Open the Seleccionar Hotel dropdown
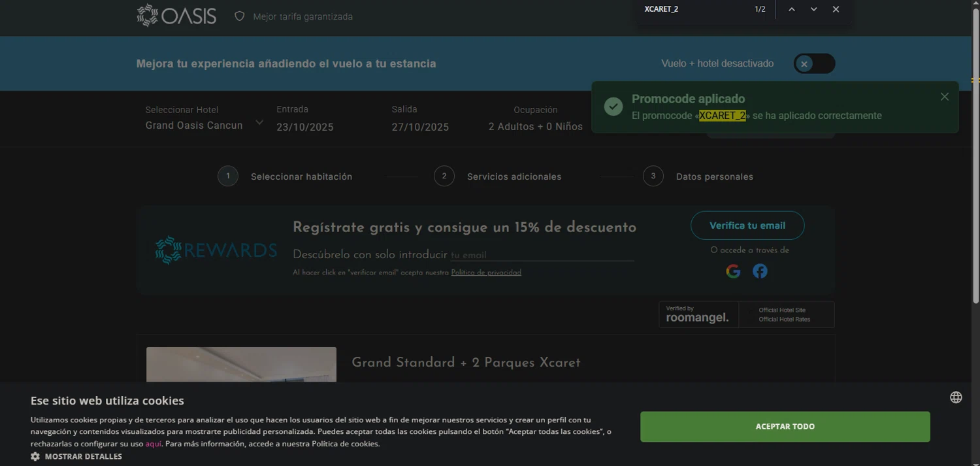This screenshot has width=980, height=466. point(204,118)
